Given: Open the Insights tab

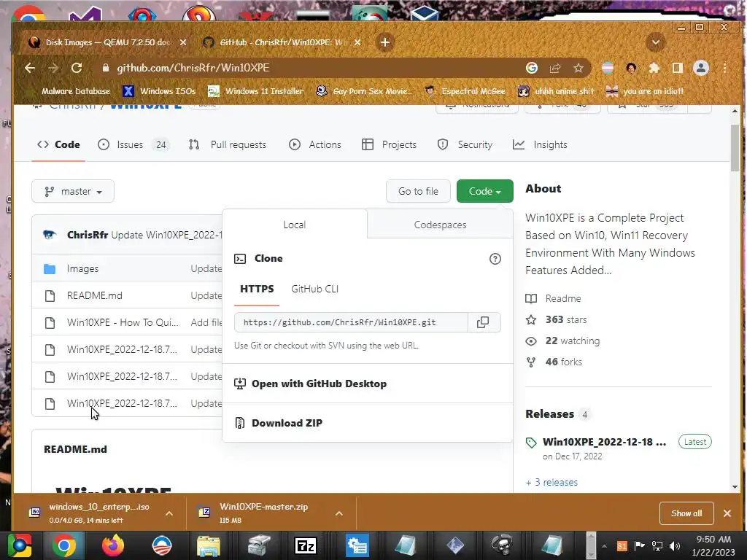Looking at the screenshot, I should [x=541, y=145].
